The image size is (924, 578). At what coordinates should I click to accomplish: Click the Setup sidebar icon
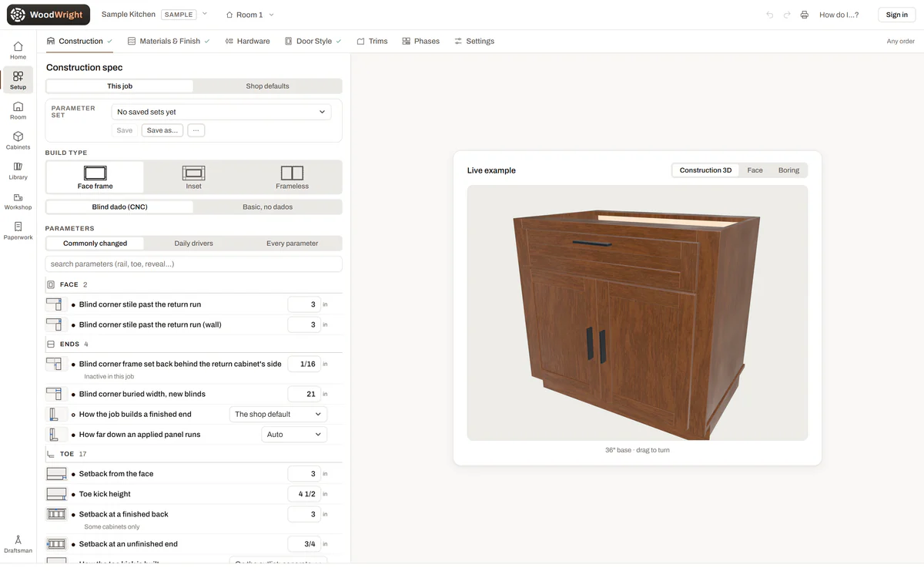pyautogui.click(x=18, y=80)
